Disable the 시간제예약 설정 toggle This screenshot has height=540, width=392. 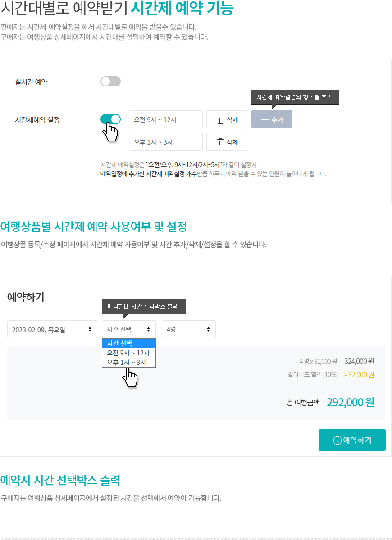110,119
